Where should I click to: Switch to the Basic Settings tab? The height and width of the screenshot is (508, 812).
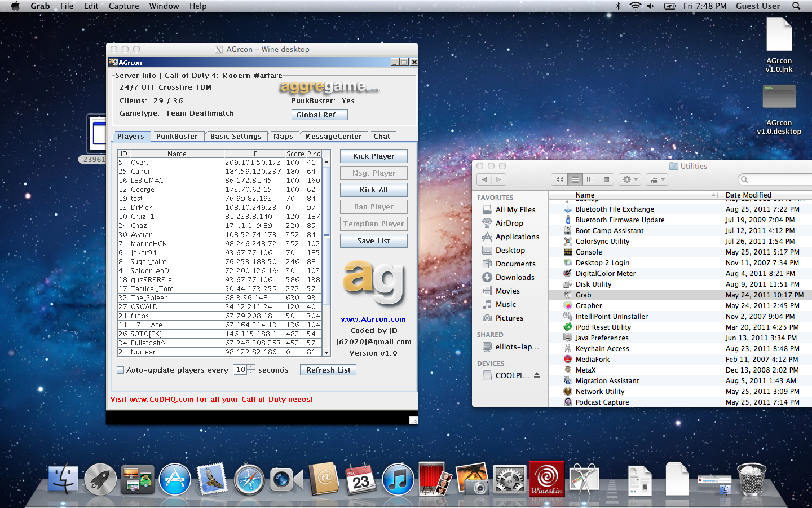click(x=236, y=136)
